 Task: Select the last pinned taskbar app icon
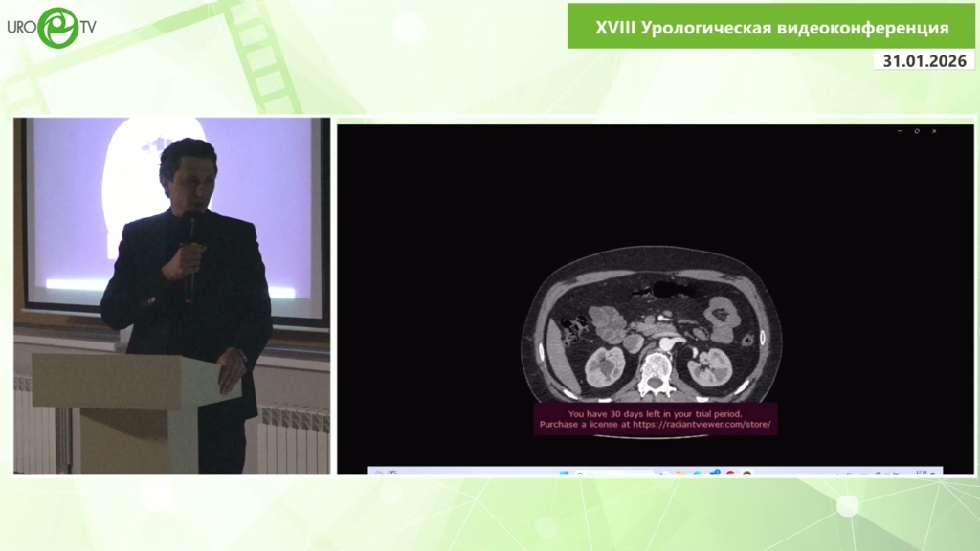(x=746, y=473)
